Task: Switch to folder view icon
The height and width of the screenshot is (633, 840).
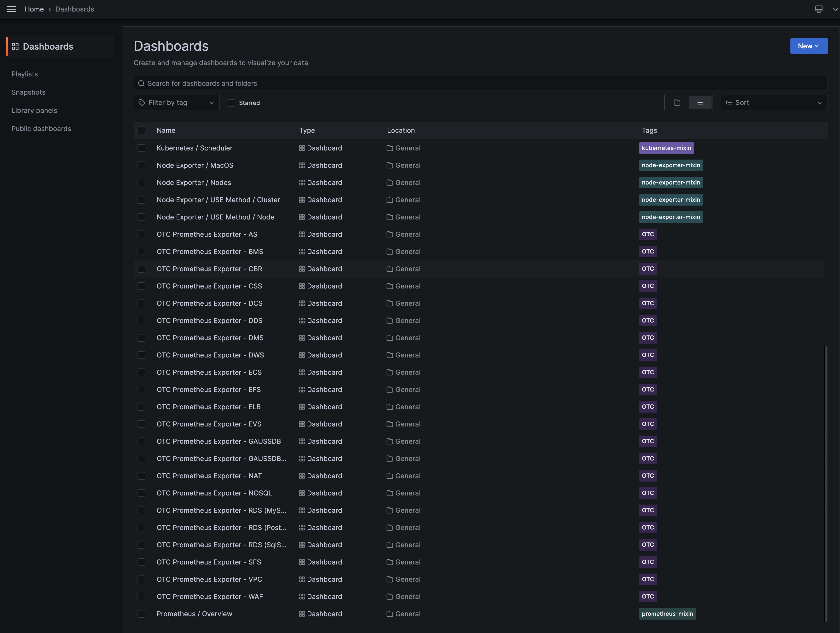Action: click(677, 103)
